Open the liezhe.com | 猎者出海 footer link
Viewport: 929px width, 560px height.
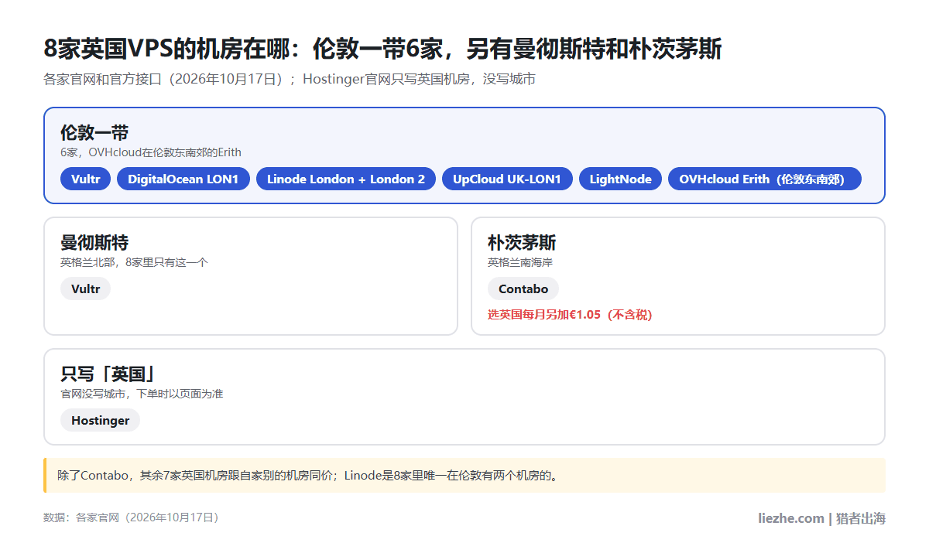tap(821, 518)
